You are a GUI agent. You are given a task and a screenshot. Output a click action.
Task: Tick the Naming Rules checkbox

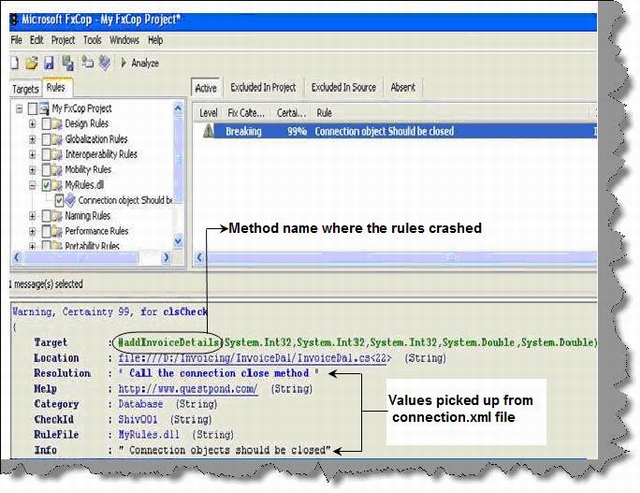coord(46,216)
